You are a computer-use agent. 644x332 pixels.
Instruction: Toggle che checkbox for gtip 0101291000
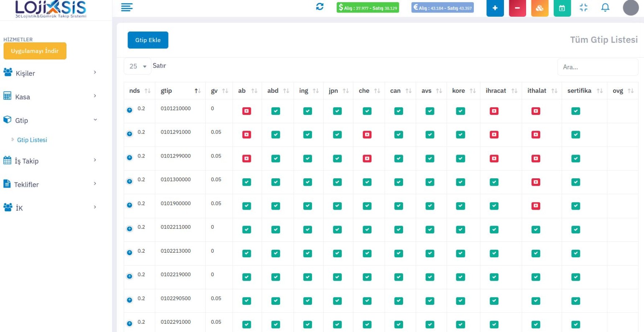point(367,134)
